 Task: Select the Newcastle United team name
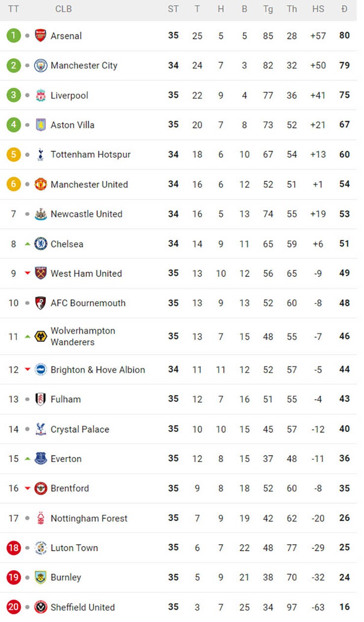pos(86,214)
